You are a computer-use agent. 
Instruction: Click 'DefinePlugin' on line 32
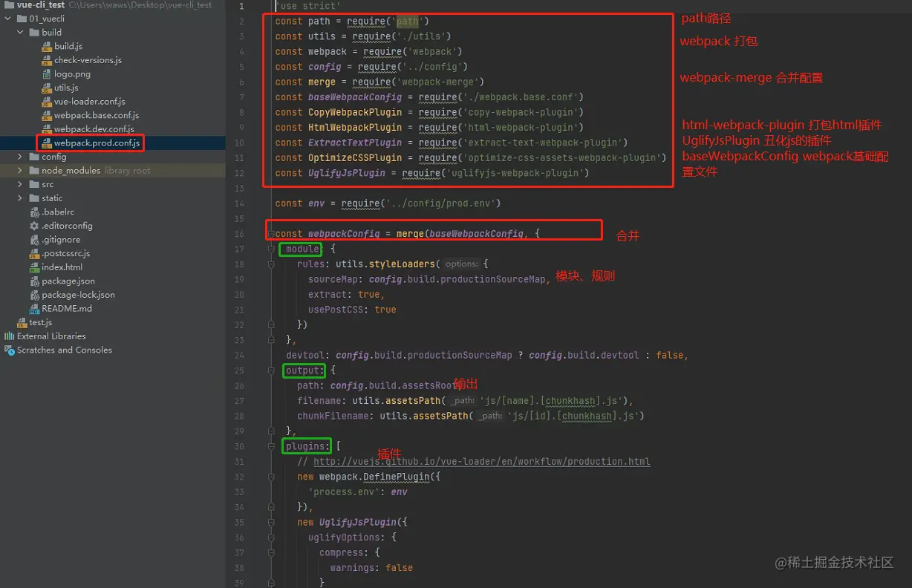pyautogui.click(x=397, y=477)
